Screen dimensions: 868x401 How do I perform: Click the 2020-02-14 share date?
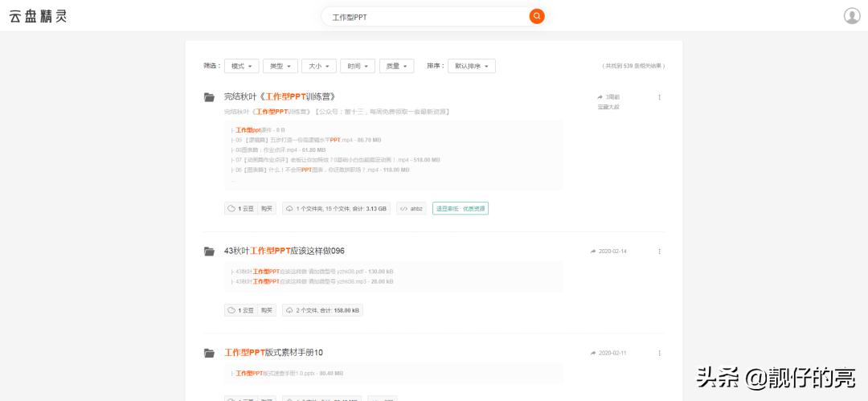pos(612,252)
